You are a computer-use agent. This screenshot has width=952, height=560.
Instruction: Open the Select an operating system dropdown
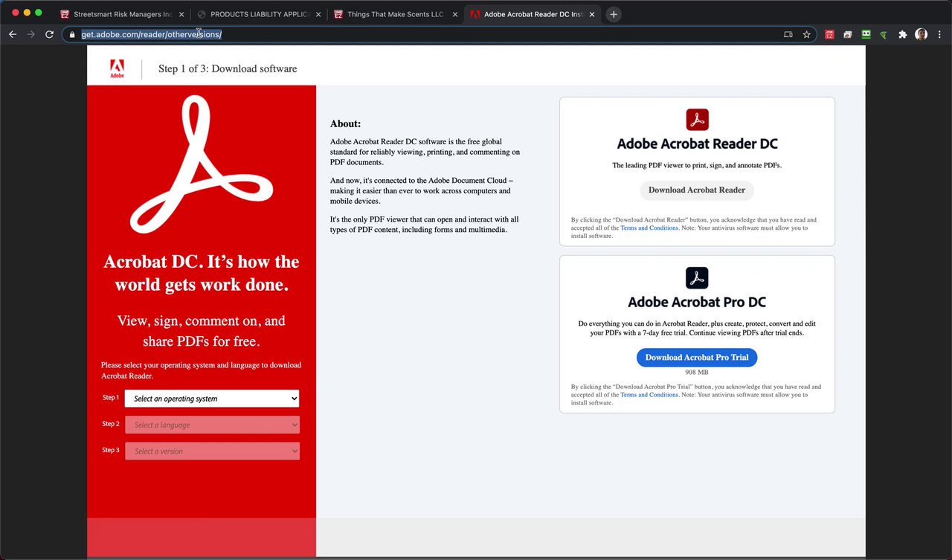tap(212, 399)
